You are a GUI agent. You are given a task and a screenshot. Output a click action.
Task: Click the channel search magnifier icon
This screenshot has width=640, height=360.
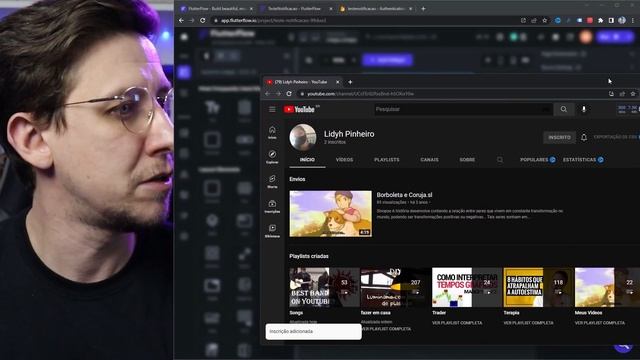coord(500,160)
